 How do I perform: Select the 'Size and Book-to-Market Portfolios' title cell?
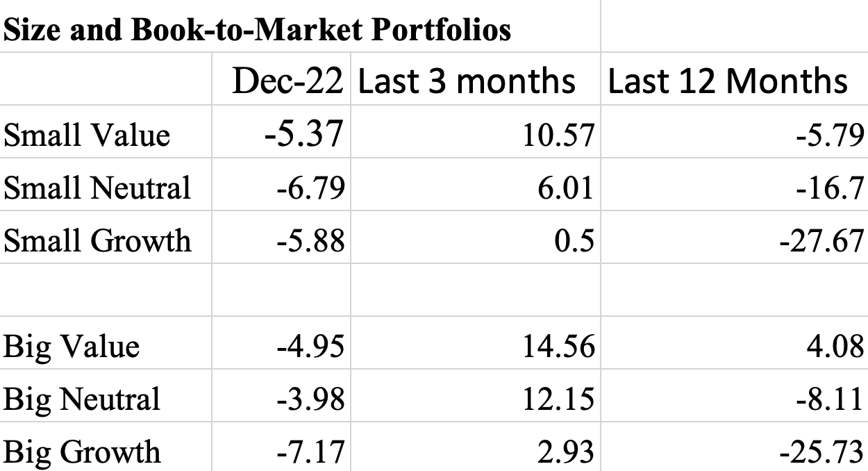(257, 31)
